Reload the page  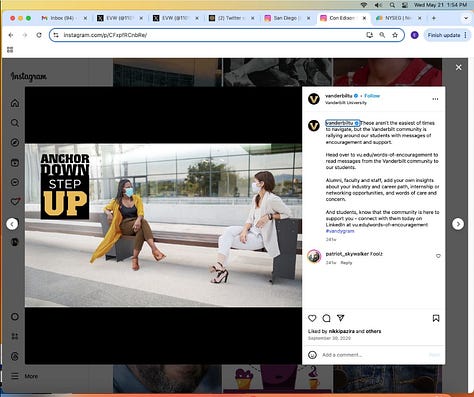click(x=39, y=35)
